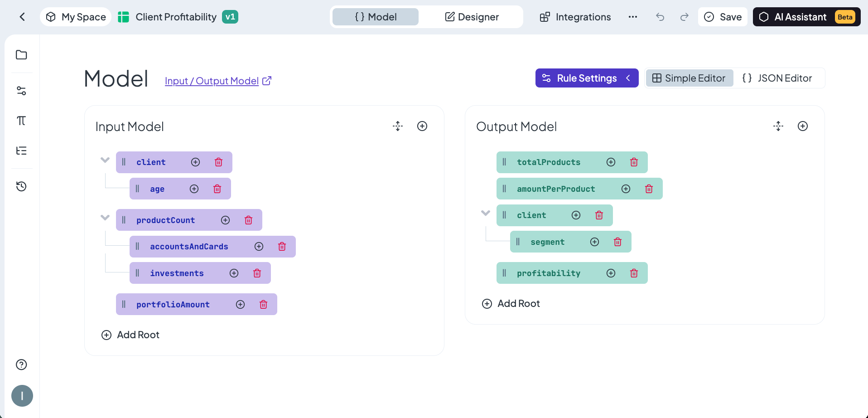Viewport: 868px width, 418px height.
Task: Add child to totalProducts output node
Action: [x=611, y=162]
